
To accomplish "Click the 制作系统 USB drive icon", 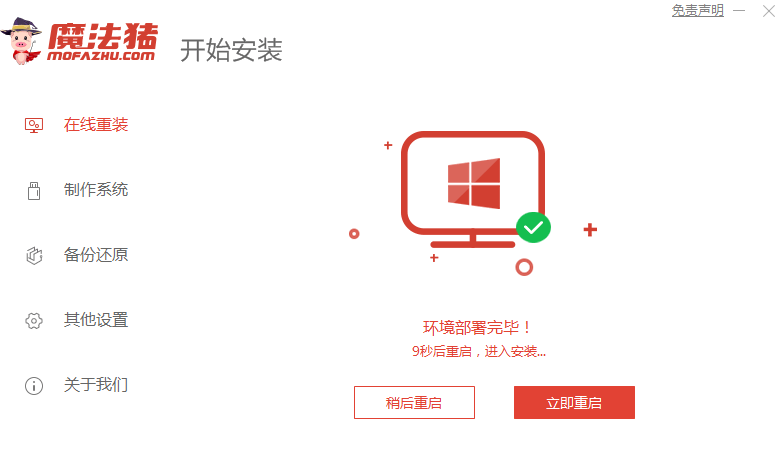I will [x=34, y=191].
